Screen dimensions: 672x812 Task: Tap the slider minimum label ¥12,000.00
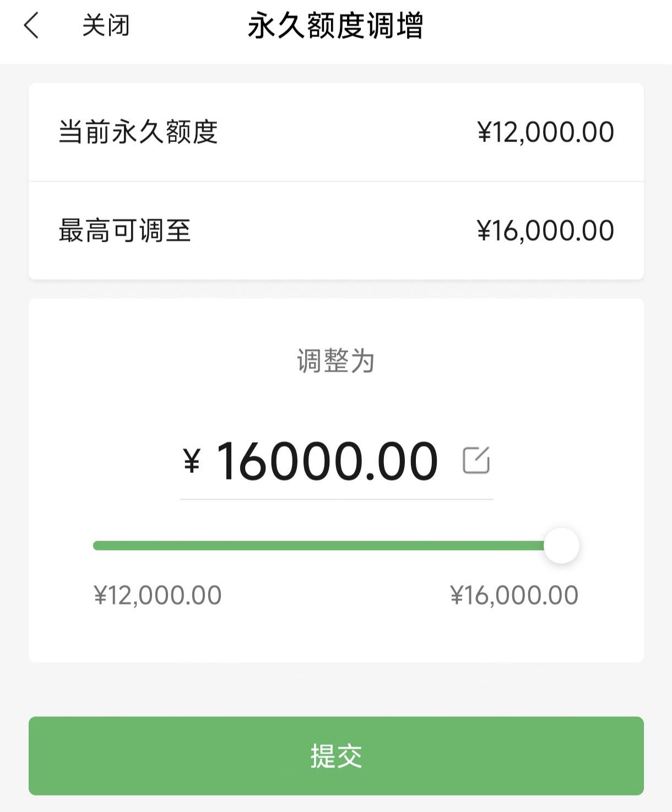pos(158,595)
